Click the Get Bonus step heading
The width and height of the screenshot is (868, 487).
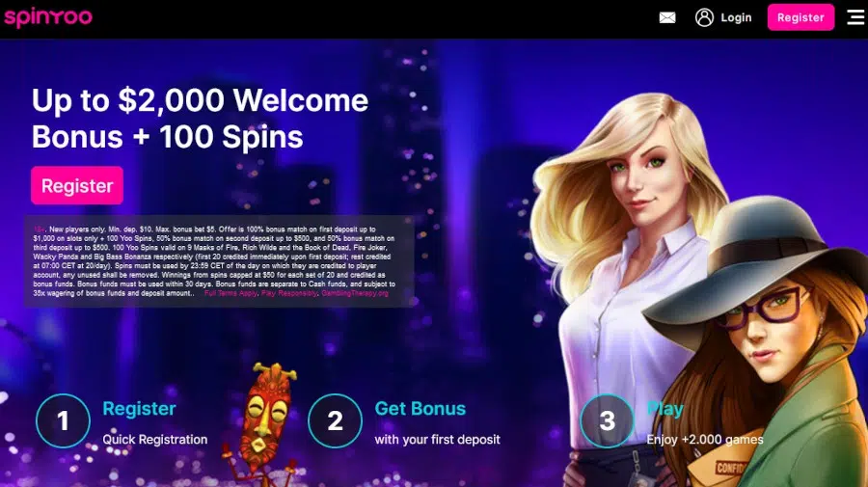(420, 409)
